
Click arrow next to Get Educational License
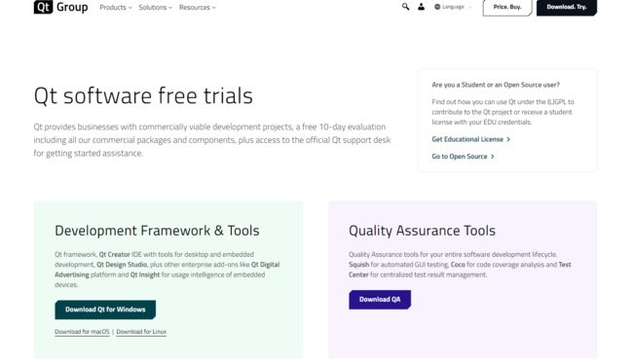point(508,139)
